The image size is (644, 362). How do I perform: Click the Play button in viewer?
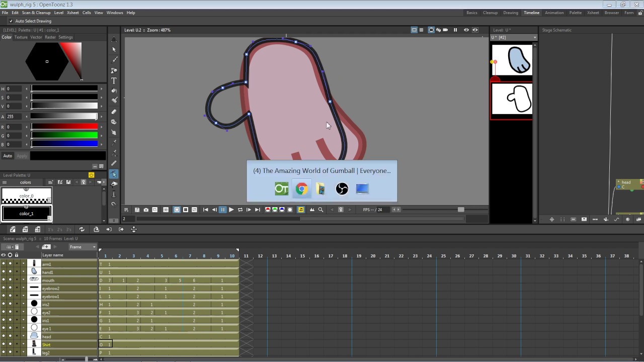(231, 210)
